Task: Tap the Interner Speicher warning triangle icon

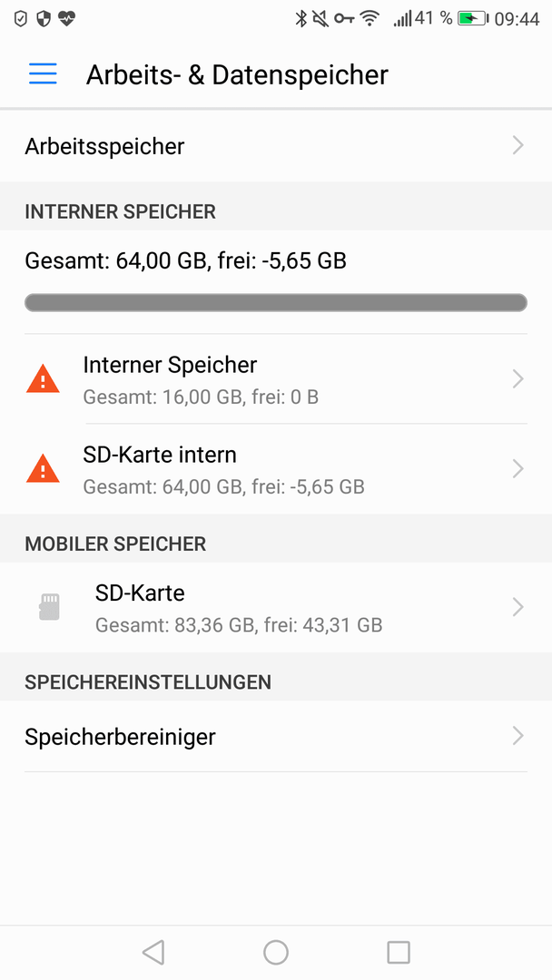Action: [x=43, y=379]
